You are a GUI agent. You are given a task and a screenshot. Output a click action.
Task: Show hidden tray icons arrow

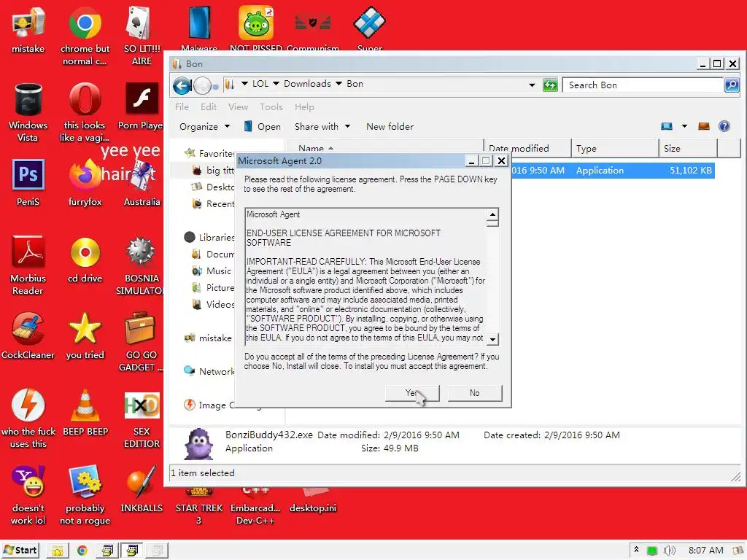coord(636,550)
